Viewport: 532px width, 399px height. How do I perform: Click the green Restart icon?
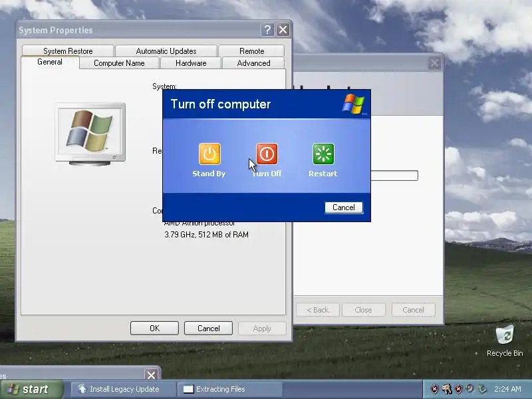pyautogui.click(x=323, y=154)
